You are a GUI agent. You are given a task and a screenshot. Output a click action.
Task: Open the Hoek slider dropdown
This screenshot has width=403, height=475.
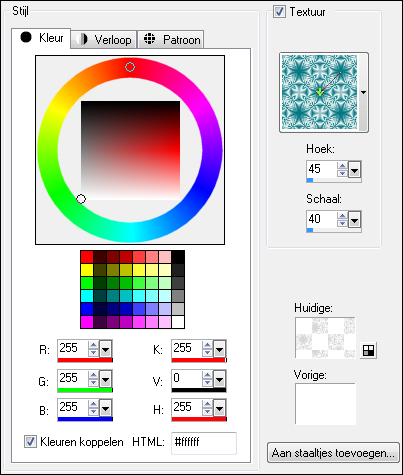coord(355,170)
